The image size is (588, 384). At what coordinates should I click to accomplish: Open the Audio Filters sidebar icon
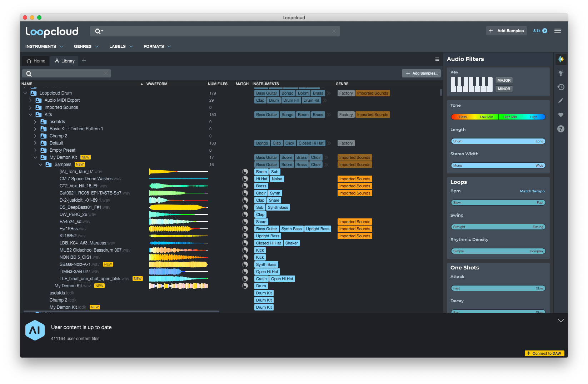(561, 59)
